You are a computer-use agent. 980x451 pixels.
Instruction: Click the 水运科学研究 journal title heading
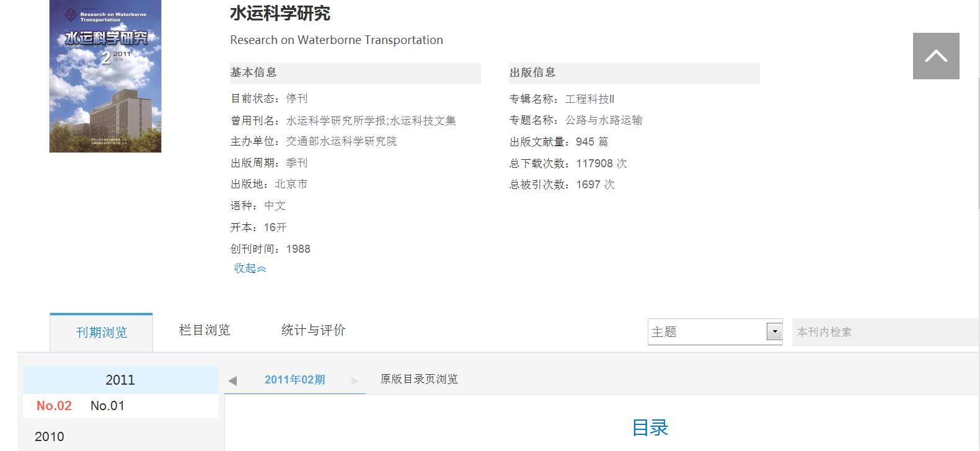tap(280, 13)
